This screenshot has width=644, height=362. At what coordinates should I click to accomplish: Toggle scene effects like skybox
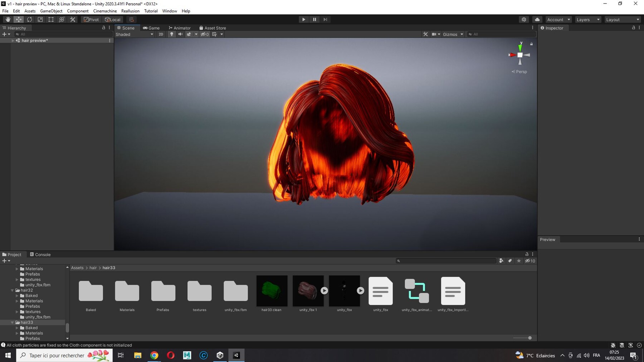(x=189, y=34)
